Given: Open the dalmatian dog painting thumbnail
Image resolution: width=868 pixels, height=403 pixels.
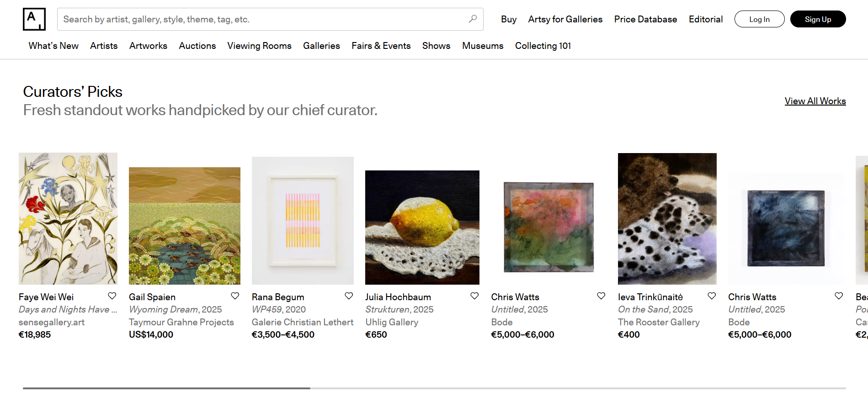Looking at the screenshot, I should pos(667,219).
